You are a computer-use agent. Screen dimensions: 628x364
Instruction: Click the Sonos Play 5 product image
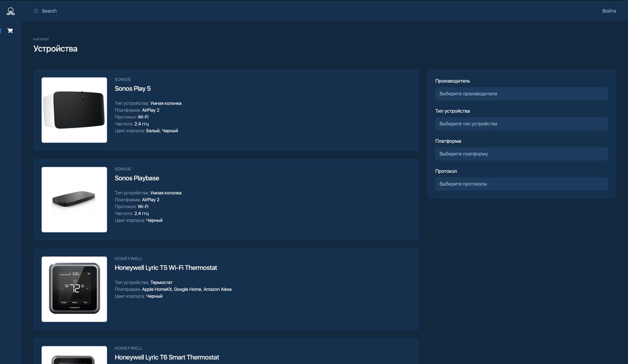tap(74, 110)
